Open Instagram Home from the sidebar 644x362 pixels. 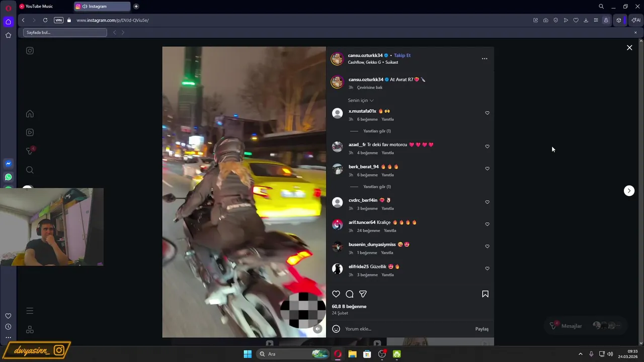[x=30, y=114]
